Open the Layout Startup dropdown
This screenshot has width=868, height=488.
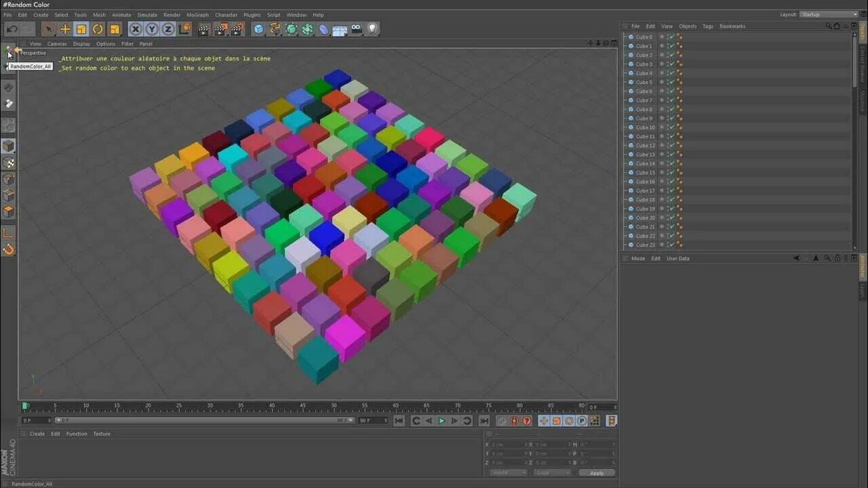click(829, 14)
